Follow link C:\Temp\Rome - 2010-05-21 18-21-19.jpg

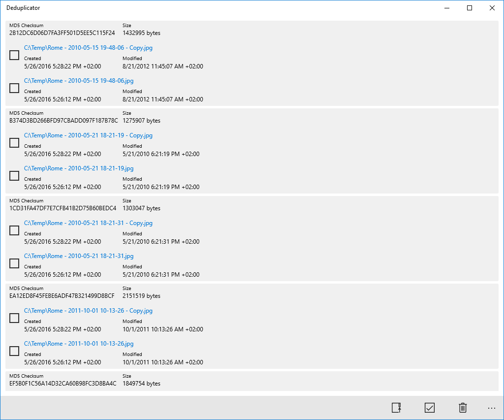pyautogui.click(x=79, y=168)
